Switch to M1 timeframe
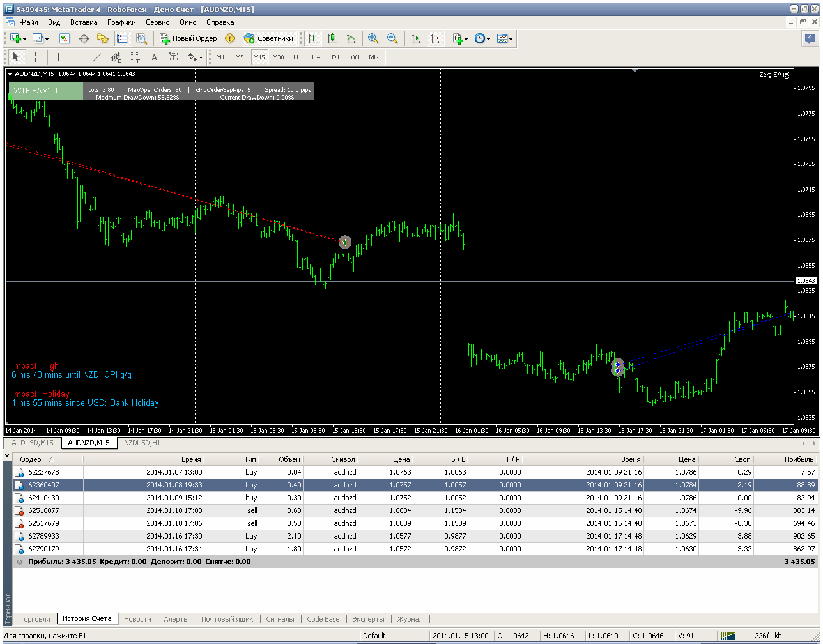The height and width of the screenshot is (644, 823). [x=220, y=57]
